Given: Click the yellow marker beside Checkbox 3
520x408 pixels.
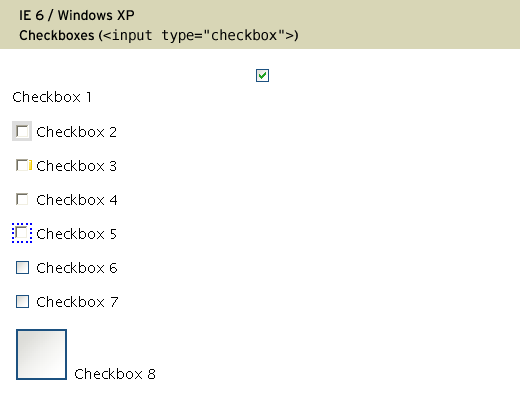Looking at the screenshot, I should 30,165.
